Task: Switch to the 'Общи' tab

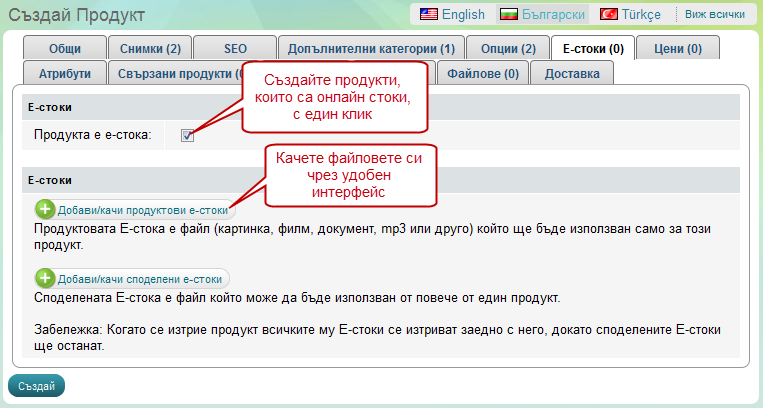Action: coord(65,48)
